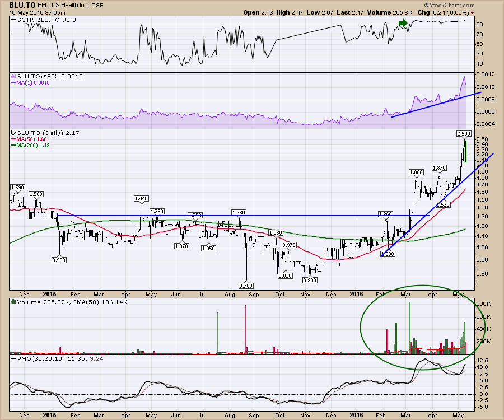The height and width of the screenshot is (420, 504).
Task: Click the 0.760 low price label
Action: pyautogui.click(x=246, y=286)
